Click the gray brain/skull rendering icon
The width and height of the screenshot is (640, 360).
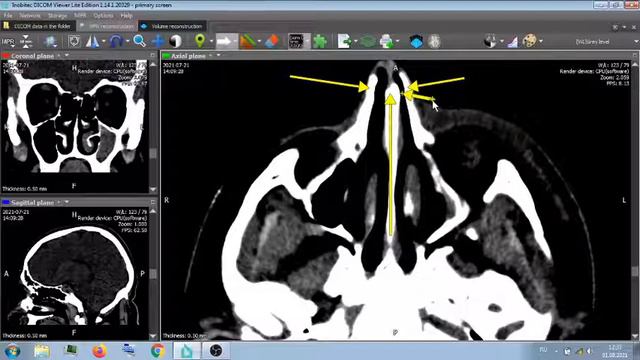tap(434, 41)
